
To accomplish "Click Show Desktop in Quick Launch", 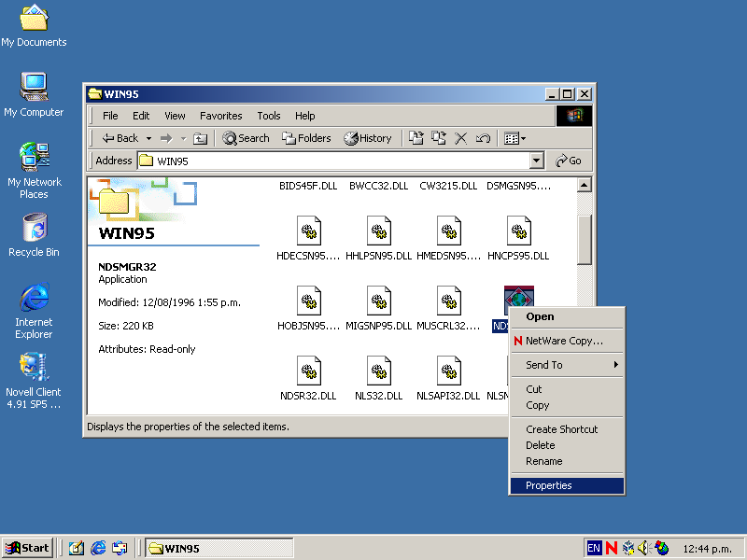I will (x=77, y=548).
